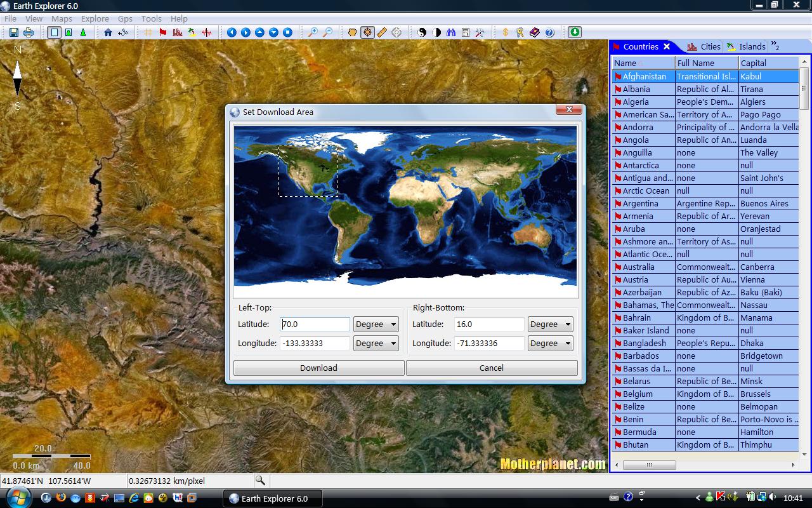
Task: Toggle the flat map view mode
Action: click(x=55, y=32)
